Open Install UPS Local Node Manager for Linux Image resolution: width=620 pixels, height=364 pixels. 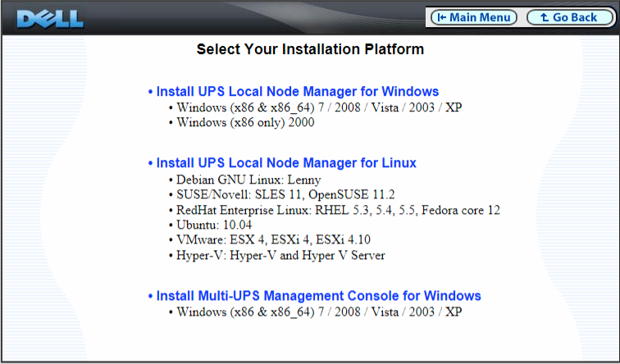[x=286, y=163]
